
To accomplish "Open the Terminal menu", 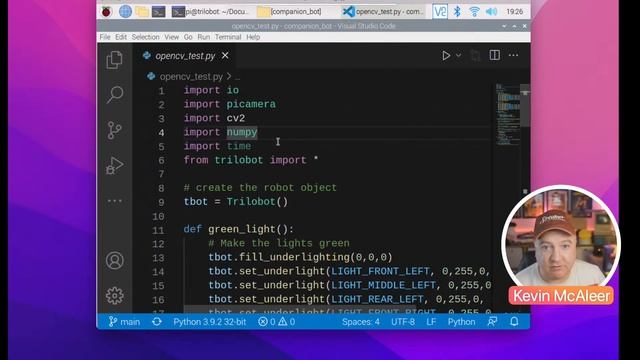I will pos(228,37).
